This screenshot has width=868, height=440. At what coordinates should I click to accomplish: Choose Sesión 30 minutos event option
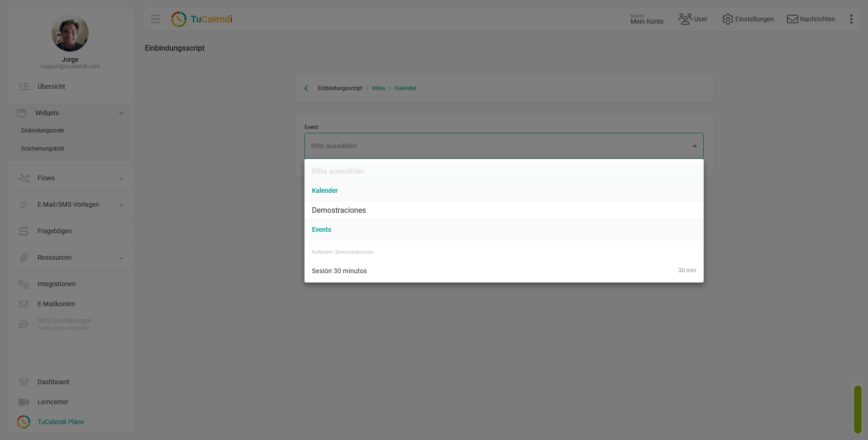[x=504, y=271]
